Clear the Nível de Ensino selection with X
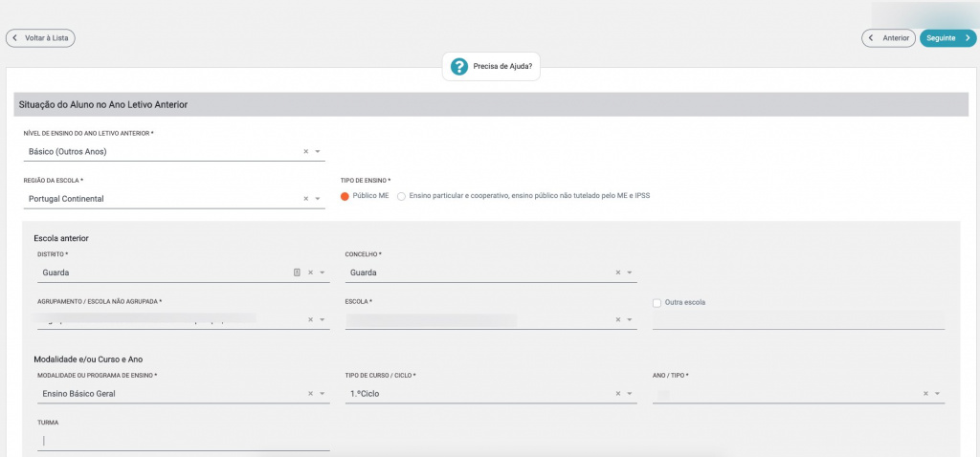 [x=306, y=151]
